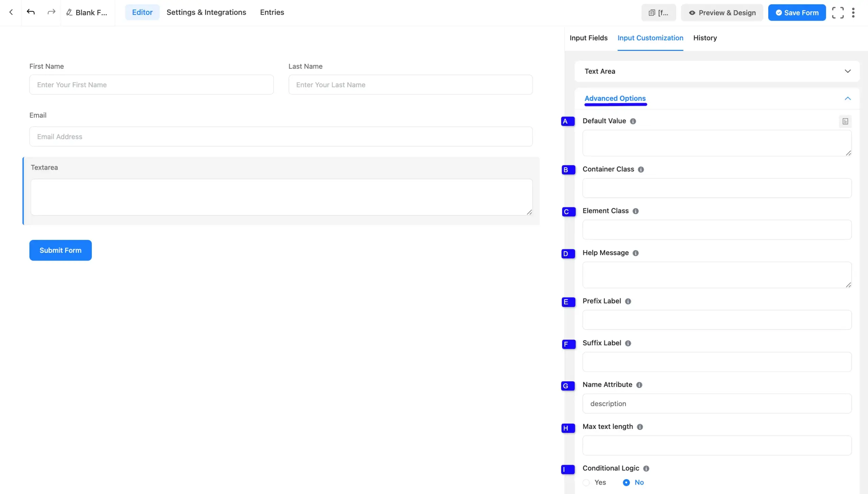
Task: Select No for Conditional Logic
Action: (x=626, y=482)
